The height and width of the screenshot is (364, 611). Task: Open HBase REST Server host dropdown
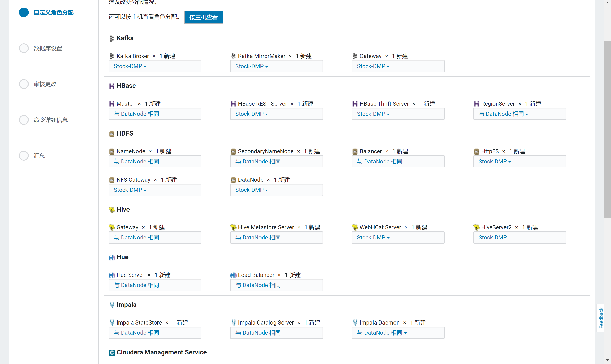(276, 114)
